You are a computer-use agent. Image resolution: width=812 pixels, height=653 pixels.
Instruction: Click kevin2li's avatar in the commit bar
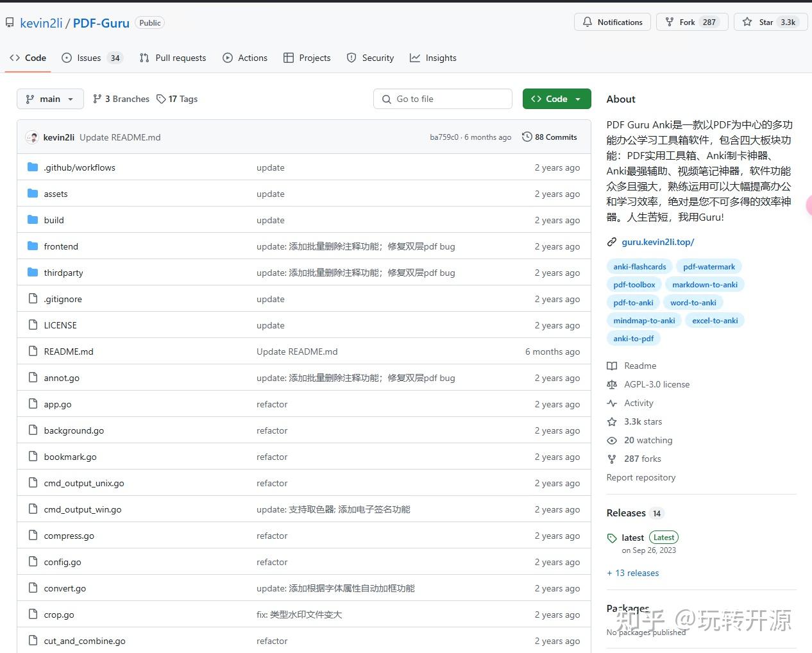click(32, 137)
